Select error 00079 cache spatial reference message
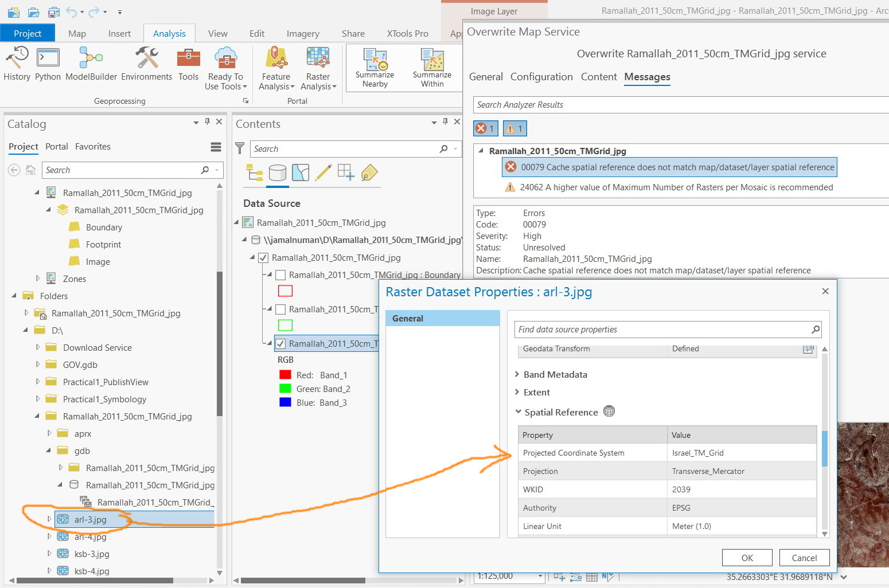Screen dimensions: 889x588 [669, 167]
